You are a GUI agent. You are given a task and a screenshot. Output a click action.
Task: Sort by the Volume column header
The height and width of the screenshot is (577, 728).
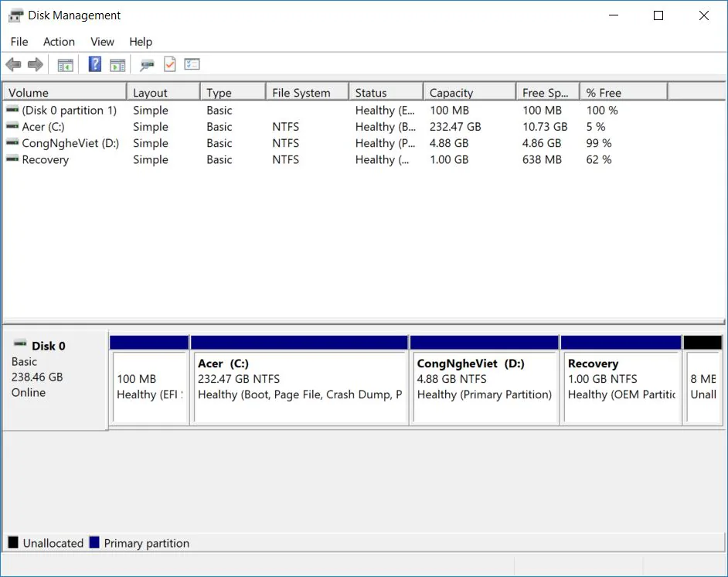[x=65, y=93]
